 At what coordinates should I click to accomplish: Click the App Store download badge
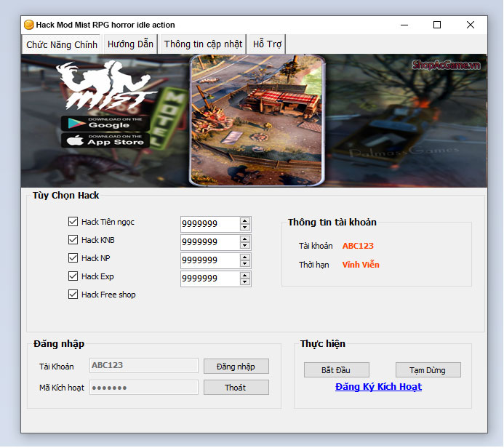(x=105, y=140)
